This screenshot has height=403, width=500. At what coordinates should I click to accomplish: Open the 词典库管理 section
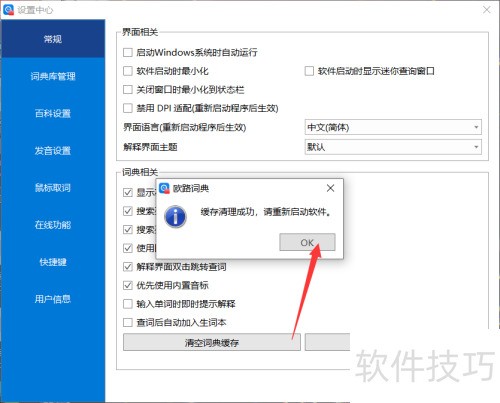coord(53,76)
